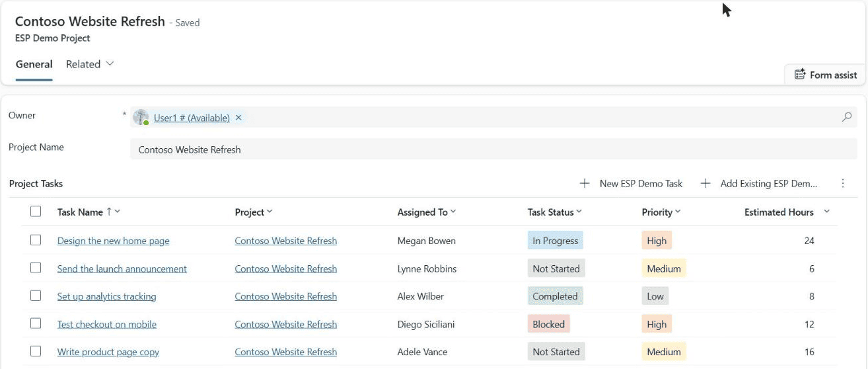
Task: Open the Estimated Hours column dropdown
Action: tap(826, 212)
